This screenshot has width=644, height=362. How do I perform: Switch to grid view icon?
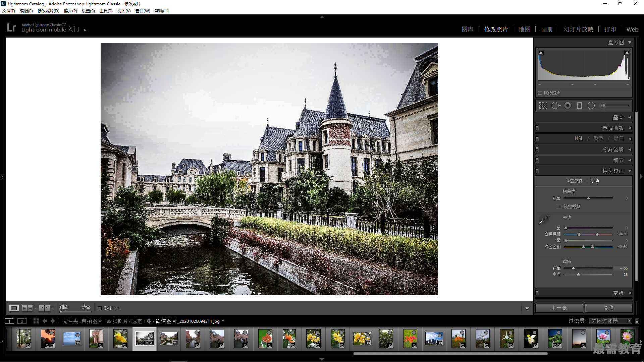[36, 321]
